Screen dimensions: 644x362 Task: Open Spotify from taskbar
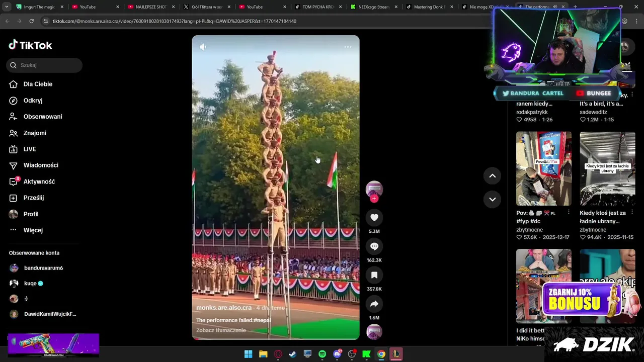(322, 354)
